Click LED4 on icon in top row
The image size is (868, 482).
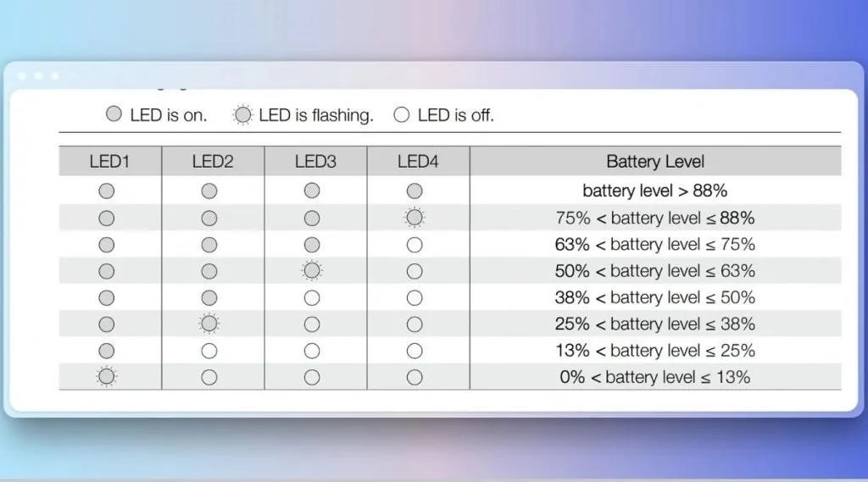pyautogui.click(x=414, y=191)
